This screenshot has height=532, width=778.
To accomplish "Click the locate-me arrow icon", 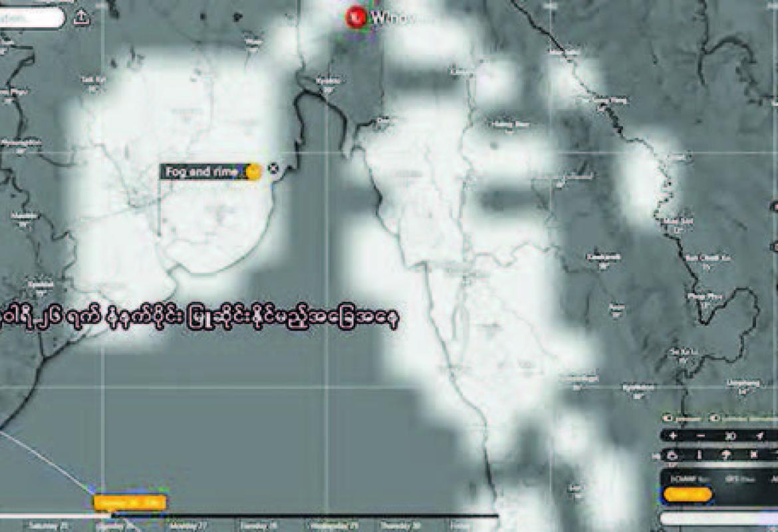I will (x=759, y=436).
